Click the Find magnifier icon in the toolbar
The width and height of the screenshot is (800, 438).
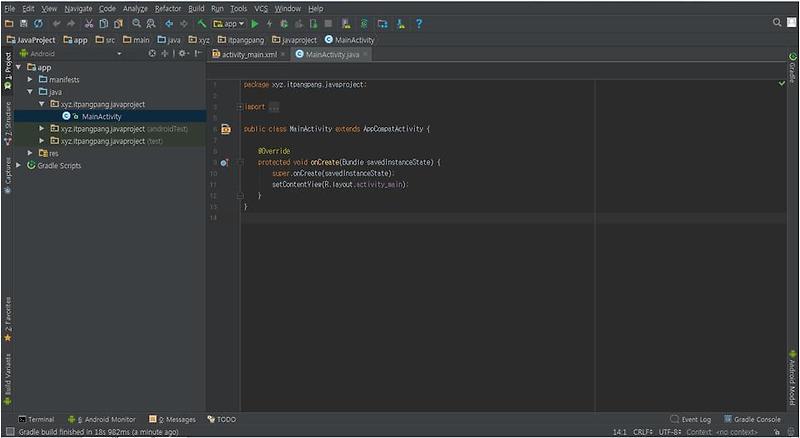pos(136,23)
